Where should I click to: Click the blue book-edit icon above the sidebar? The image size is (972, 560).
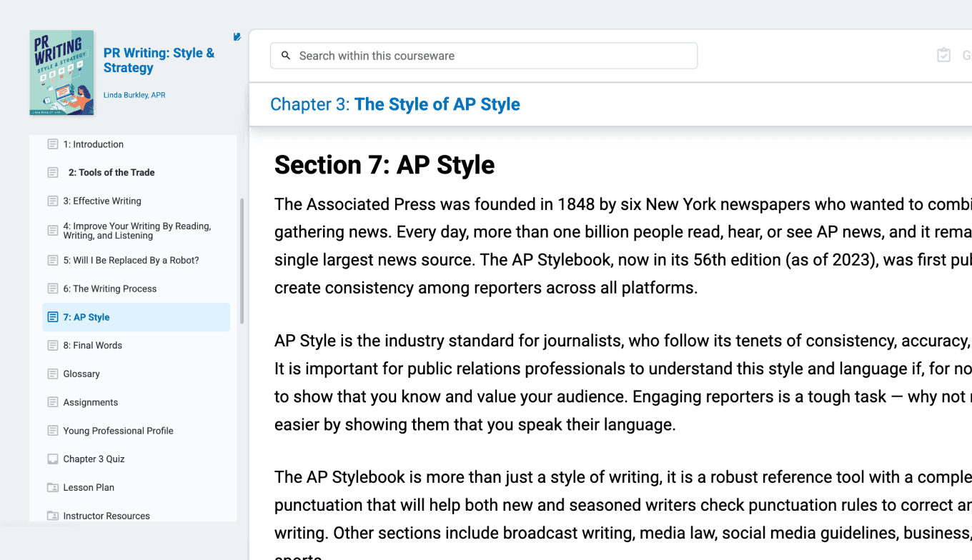tap(237, 36)
